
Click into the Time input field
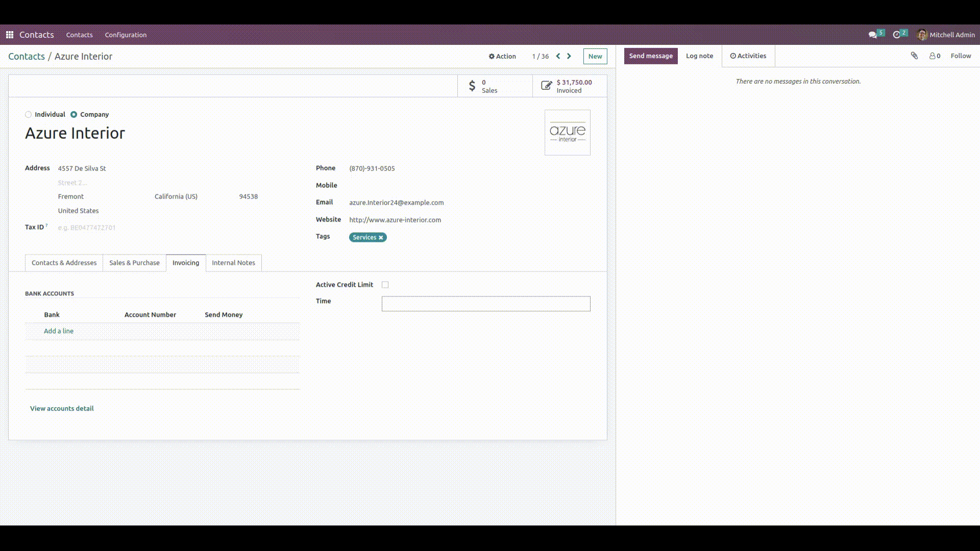tap(485, 304)
